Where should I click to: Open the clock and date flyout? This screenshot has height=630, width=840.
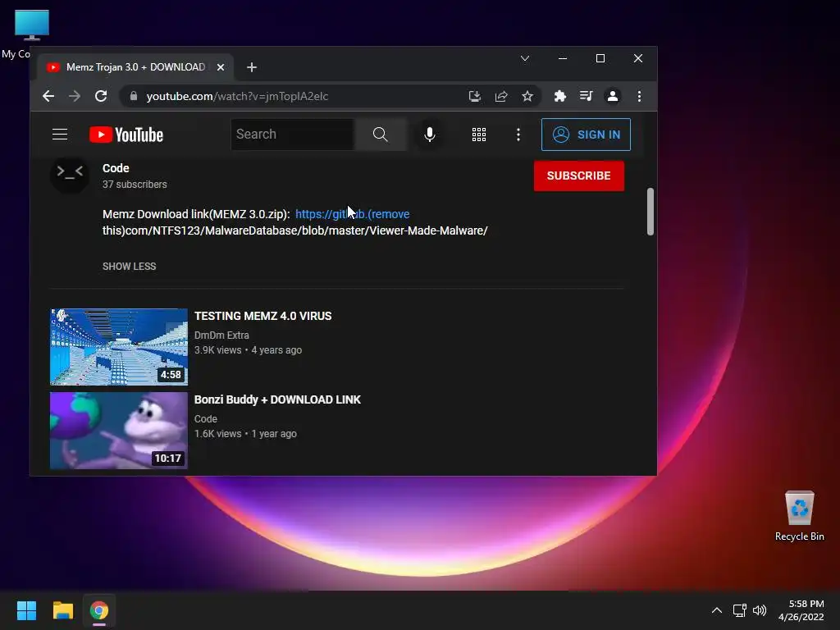[x=801, y=610]
